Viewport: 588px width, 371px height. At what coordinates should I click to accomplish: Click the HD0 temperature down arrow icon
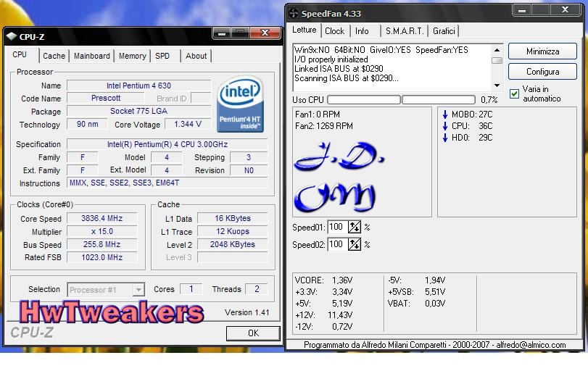pos(445,138)
